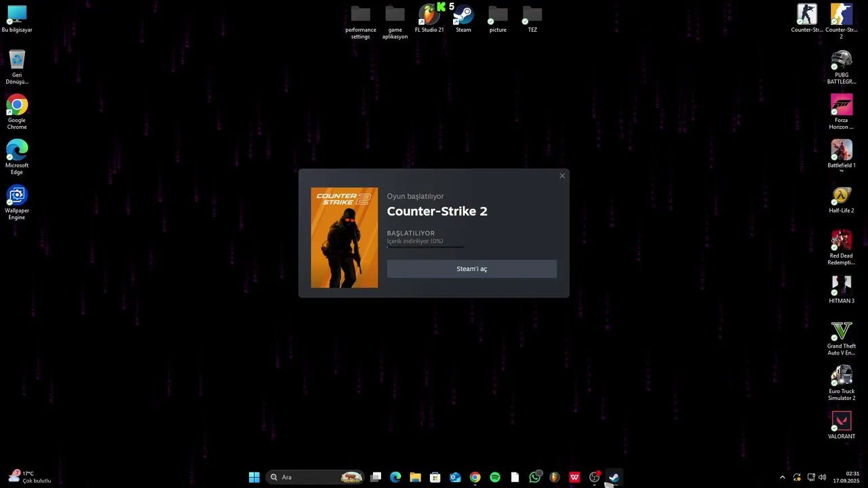
Task: Select the TEZ folder on desktop
Action: 532,19
